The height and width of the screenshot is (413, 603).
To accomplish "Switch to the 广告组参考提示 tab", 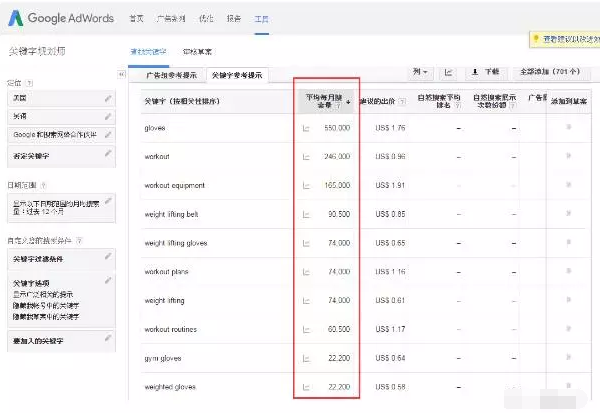I will click(172, 75).
